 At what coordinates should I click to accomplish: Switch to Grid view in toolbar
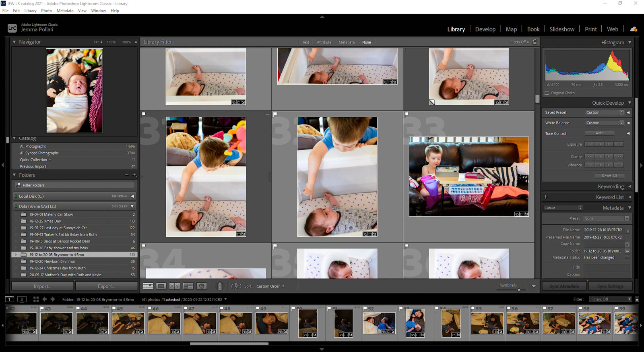coord(148,286)
